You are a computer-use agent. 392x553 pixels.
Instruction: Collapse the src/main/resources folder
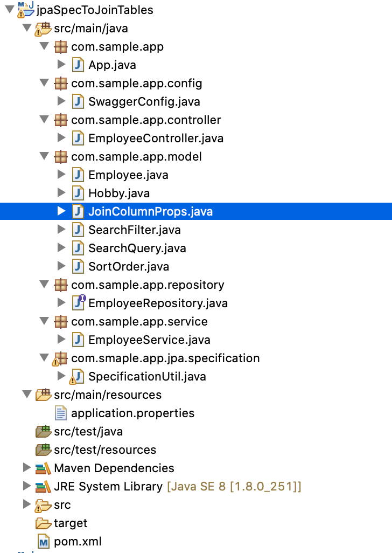coord(27,395)
